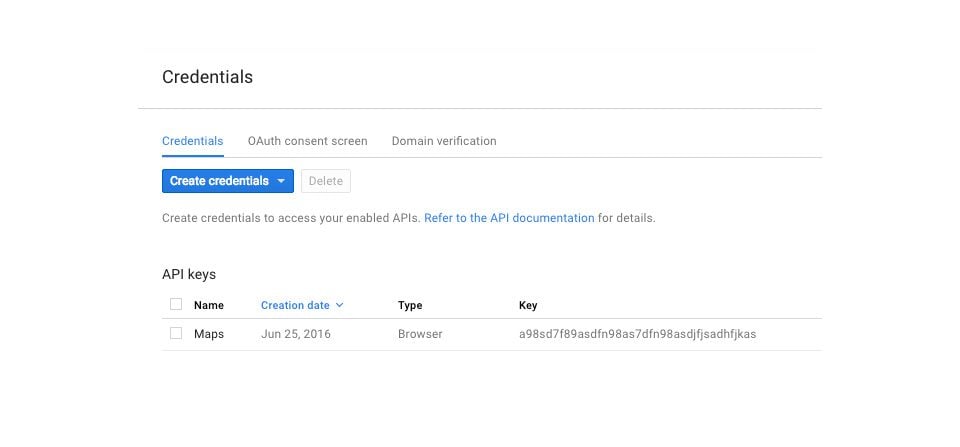Sort by the Type column header

click(x=410, y=305)
